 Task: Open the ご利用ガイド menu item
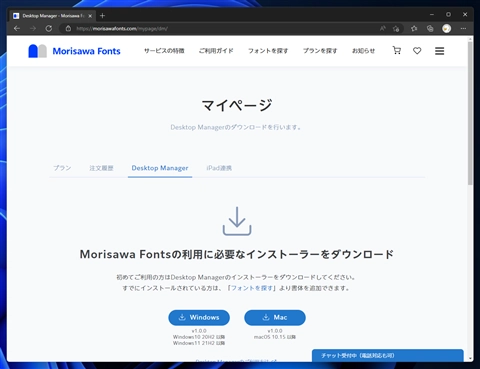coord(216,51)
